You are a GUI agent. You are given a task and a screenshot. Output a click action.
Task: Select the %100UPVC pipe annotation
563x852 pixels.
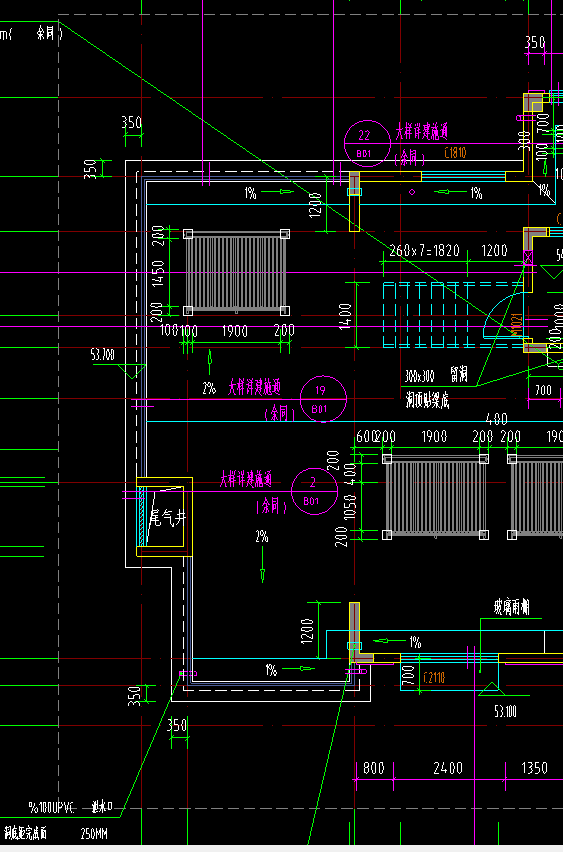click(x=53, y=807)
